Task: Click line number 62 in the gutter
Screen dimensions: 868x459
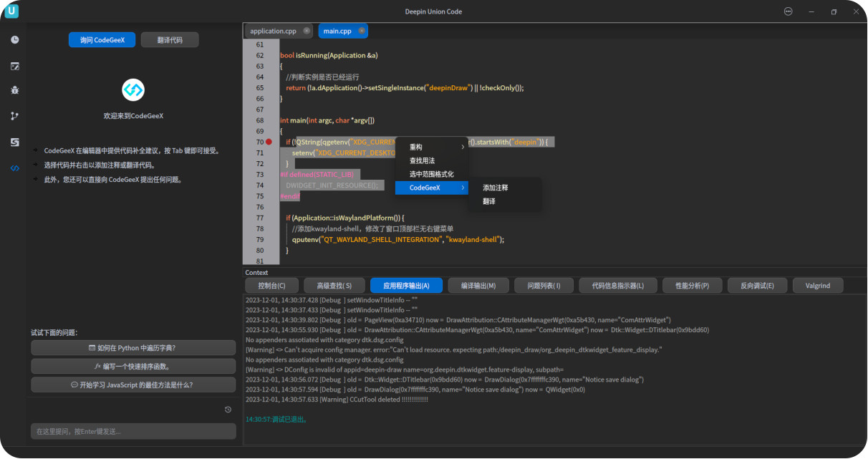Action: [x=260, y=55]
